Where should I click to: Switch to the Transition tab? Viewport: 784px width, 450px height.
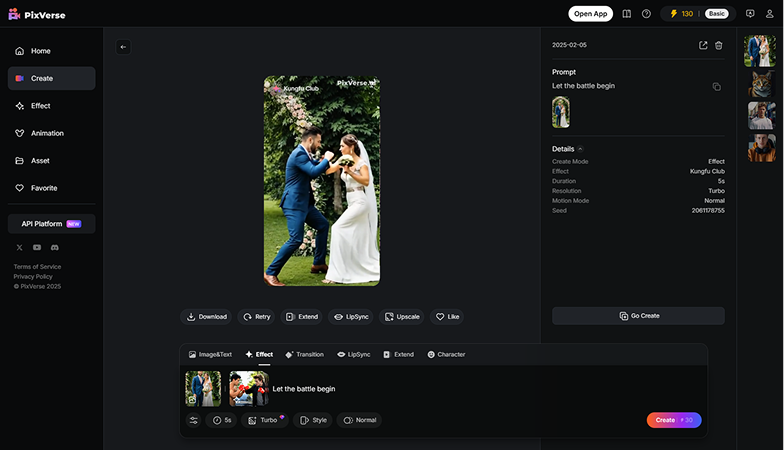coord(304,354)
